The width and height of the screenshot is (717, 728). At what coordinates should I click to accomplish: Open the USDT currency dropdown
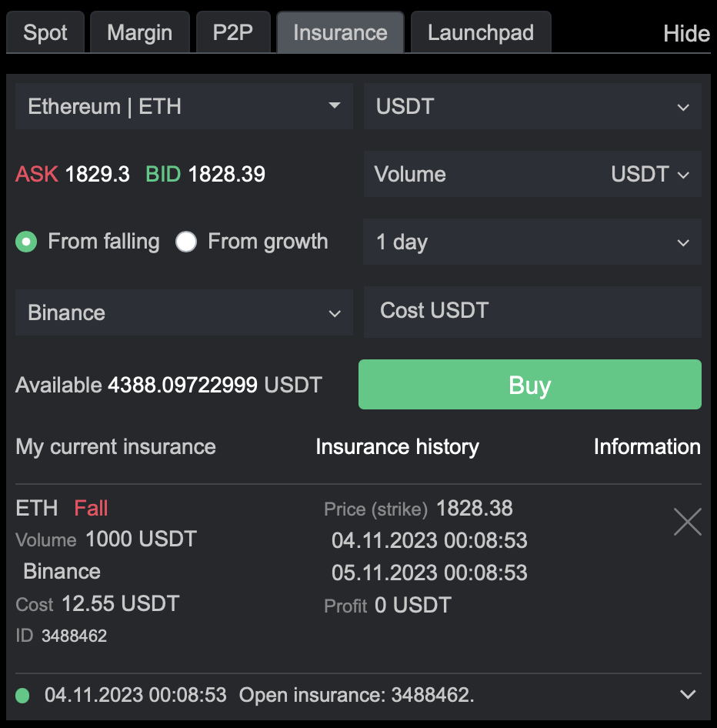tap(532, 107)
